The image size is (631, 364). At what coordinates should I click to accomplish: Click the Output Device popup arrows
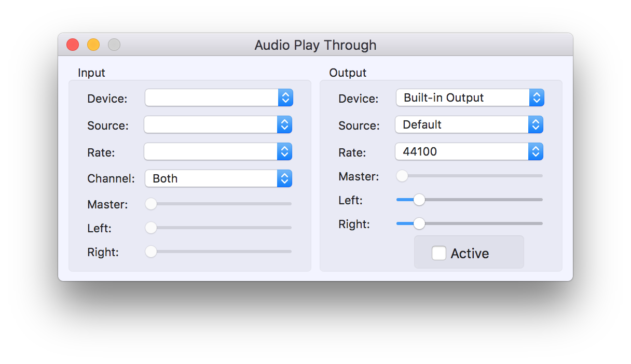click(537, 97)
